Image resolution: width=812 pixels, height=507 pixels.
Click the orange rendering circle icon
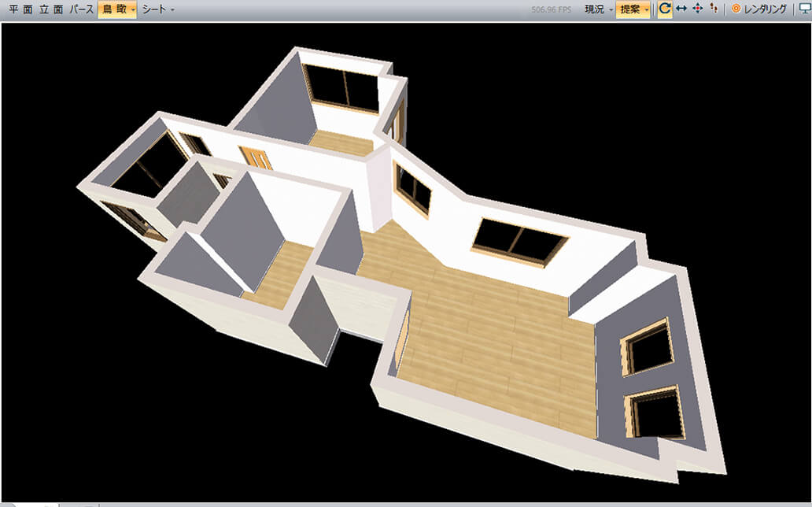pos(736,9)
